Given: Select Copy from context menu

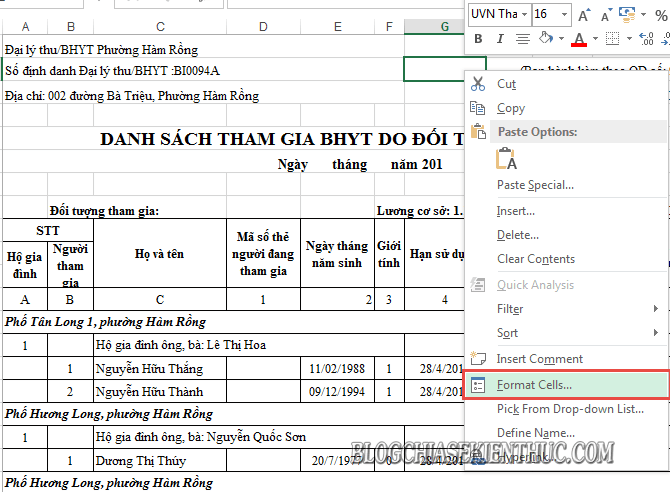Looking at the screenshot, I should [x=565, y=108].
